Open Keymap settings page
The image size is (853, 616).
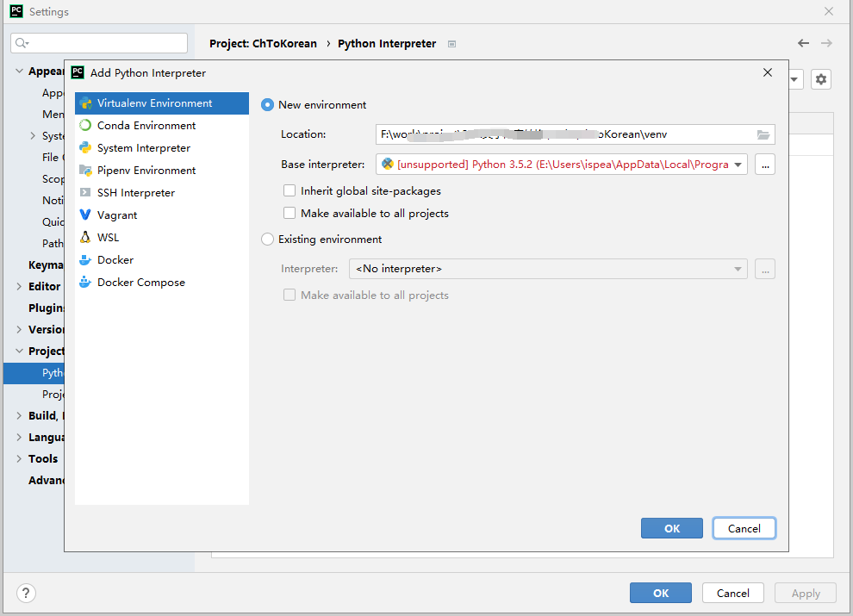46,265
